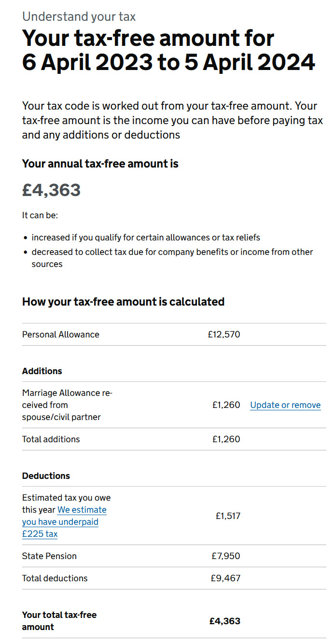The width and height of the screenshot is (334, 644).
Task: Click the "Understand your tax" caption
Action: pos(79,16)
